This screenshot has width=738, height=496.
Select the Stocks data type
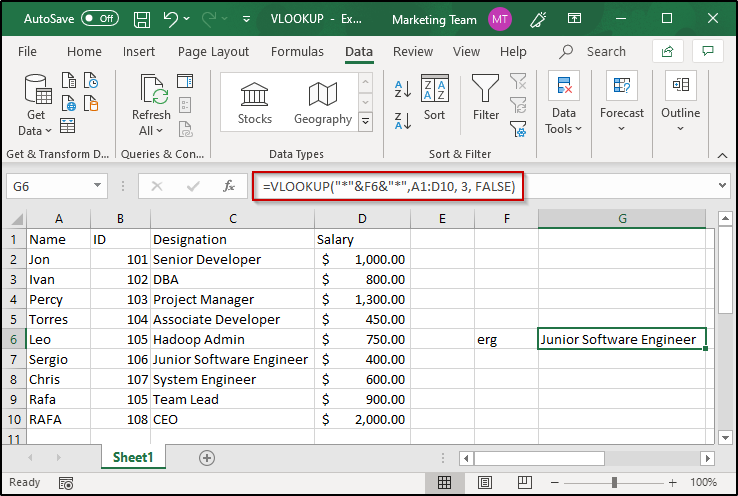254,103
